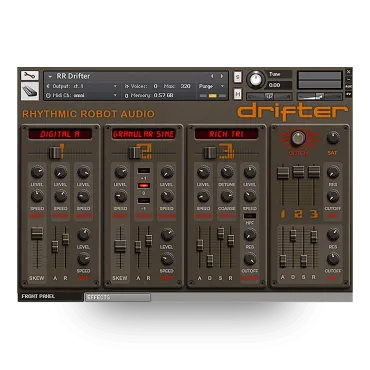Click the CUTOFF knob beside mixer faders
This screenshot has width=370, height=370.
click(x=333, y=197)
